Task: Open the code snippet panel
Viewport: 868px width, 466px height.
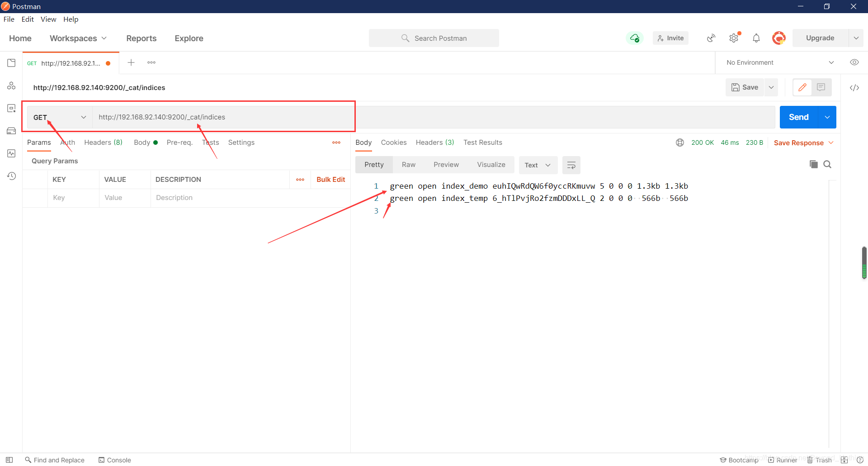Action: [x=854, y=88]
